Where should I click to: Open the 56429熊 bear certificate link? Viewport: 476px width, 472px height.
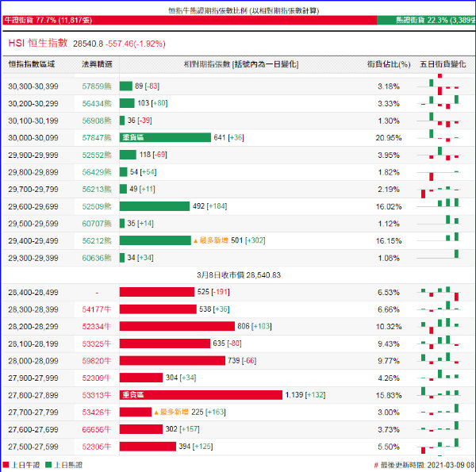click(97, 172)
